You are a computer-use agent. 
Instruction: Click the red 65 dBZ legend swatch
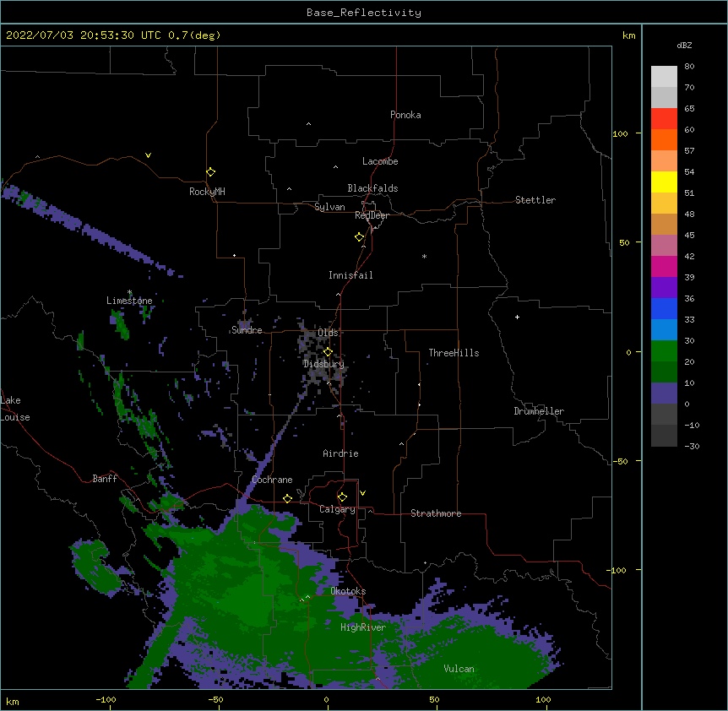coord(664,118)
